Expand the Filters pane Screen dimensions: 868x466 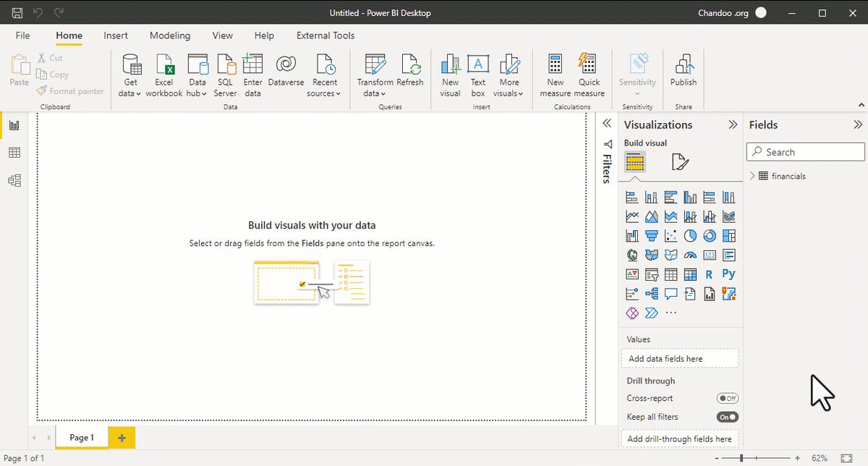point(608,124)
